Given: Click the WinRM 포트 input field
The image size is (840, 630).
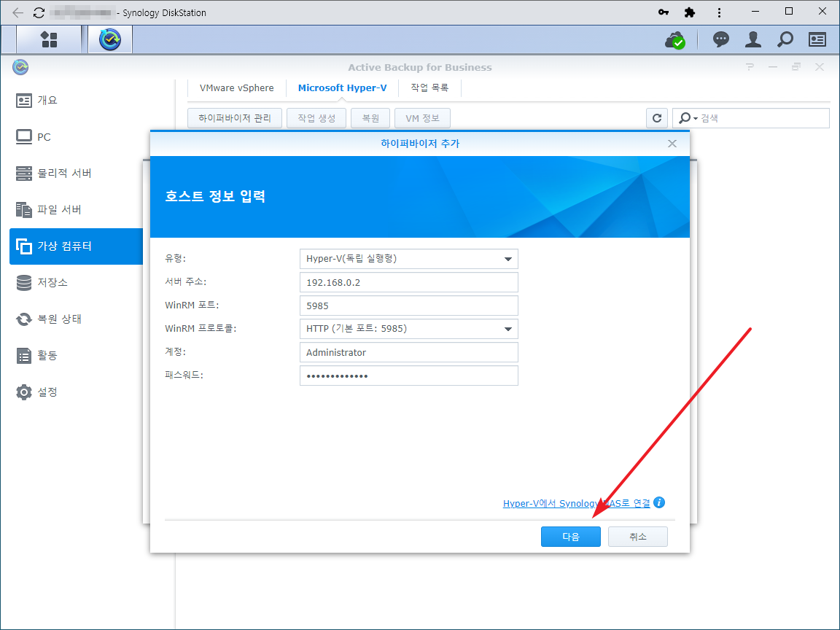Looking at the screenshot, I should click(x=409, y=306).
